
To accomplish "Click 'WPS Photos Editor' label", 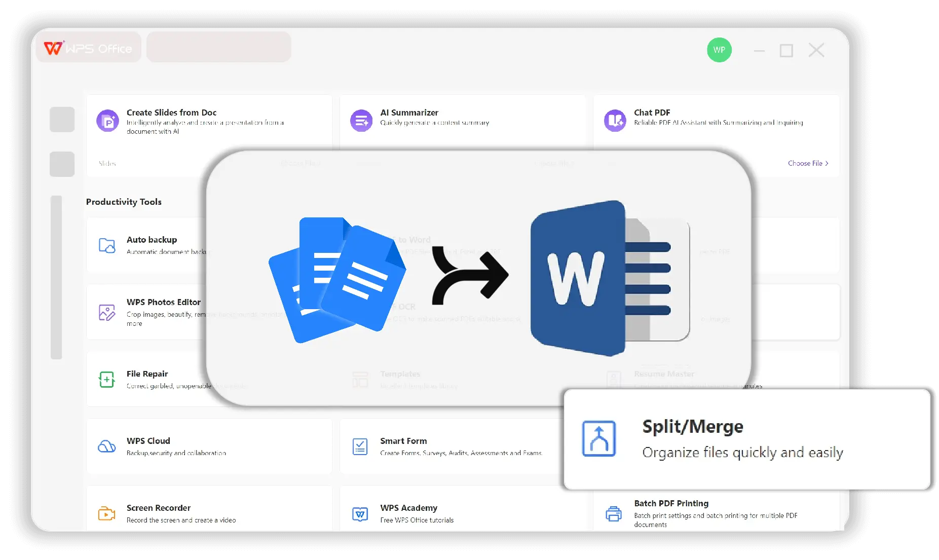I will click(164, 302).
